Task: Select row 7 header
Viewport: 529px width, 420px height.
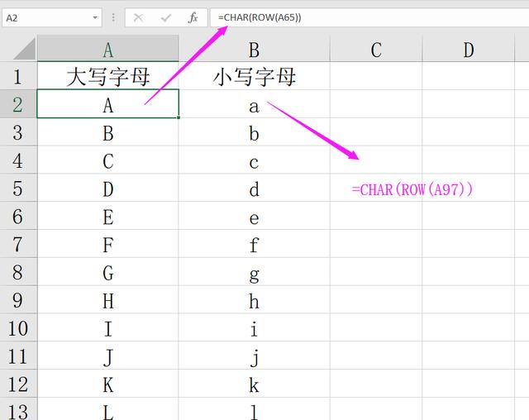Action: 18,244
